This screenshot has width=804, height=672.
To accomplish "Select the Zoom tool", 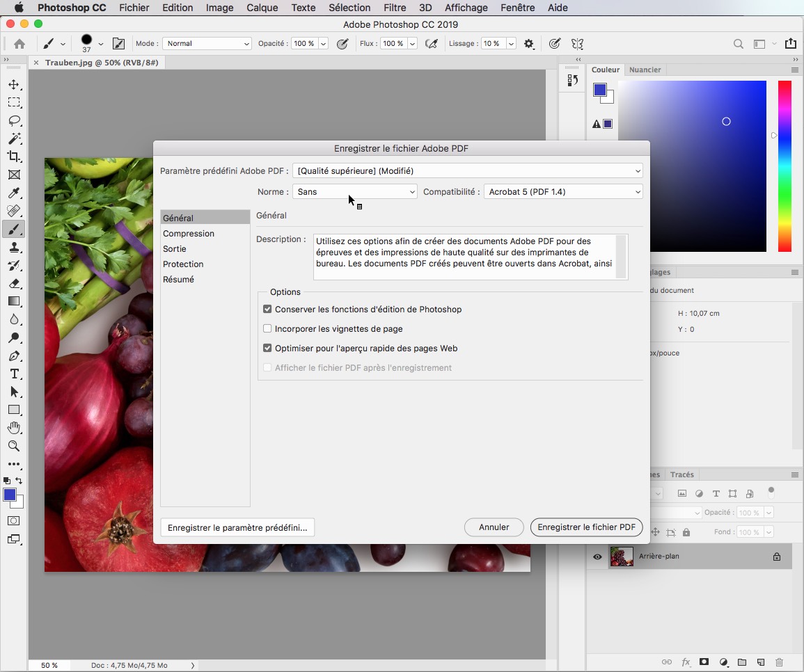I will [x=14, y=447].
